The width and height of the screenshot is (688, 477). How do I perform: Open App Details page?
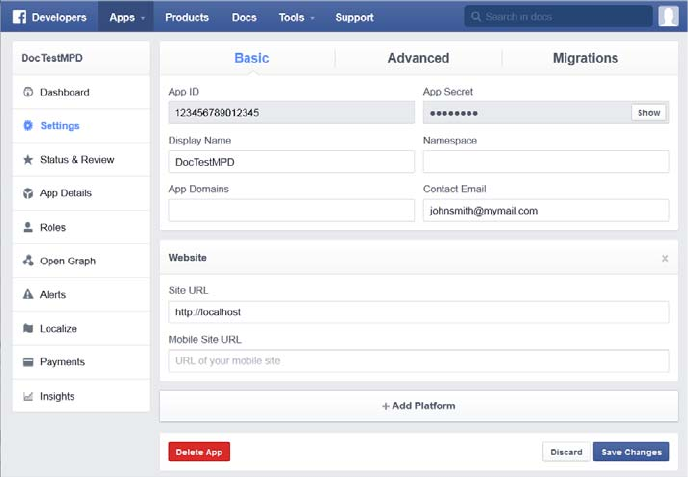coord(81,194)
